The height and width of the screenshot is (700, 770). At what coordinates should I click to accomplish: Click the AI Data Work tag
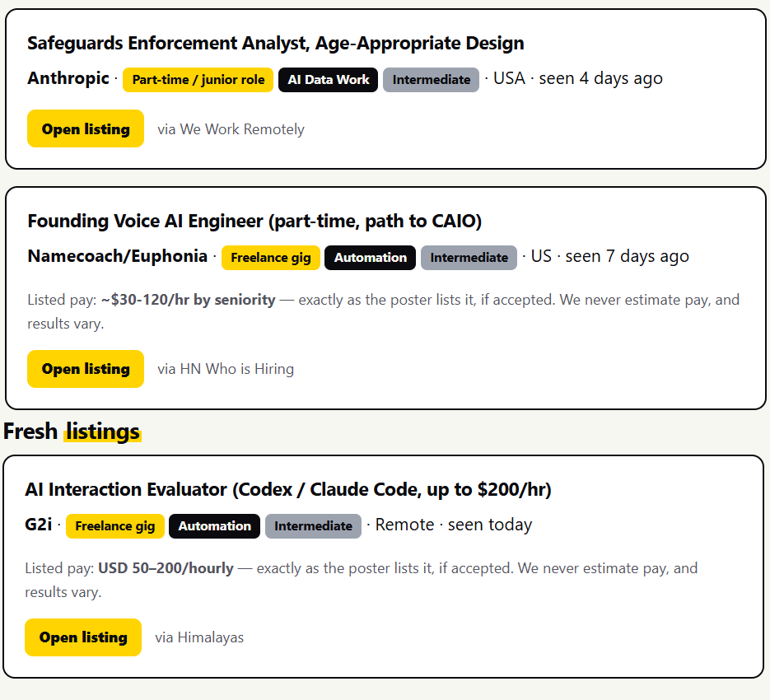tap(328, 80)
